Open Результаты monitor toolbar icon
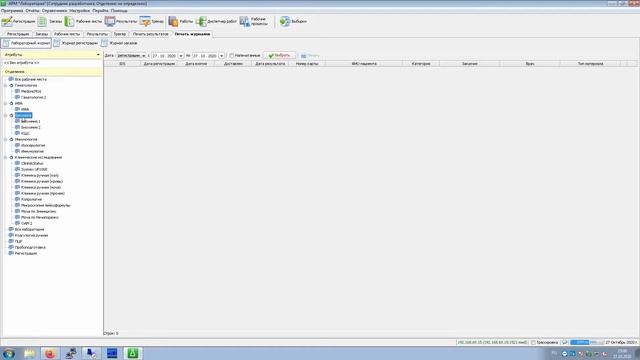 coord(110,21)
